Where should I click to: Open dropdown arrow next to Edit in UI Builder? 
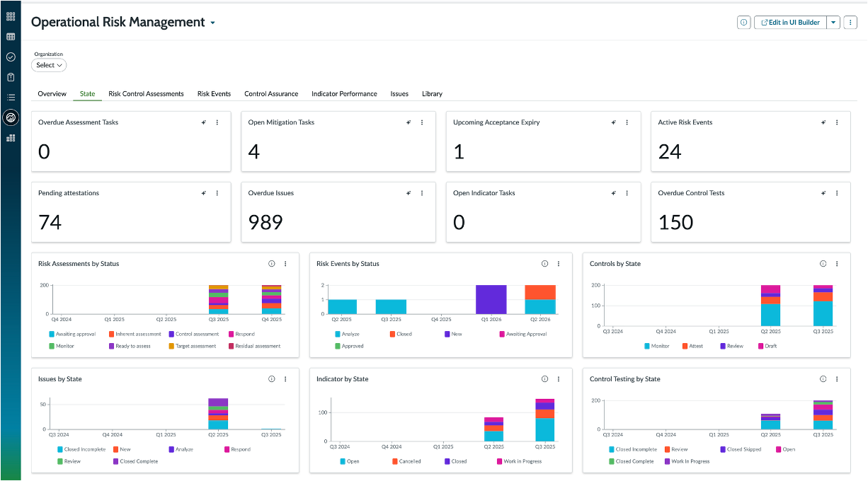coord(833,23)
